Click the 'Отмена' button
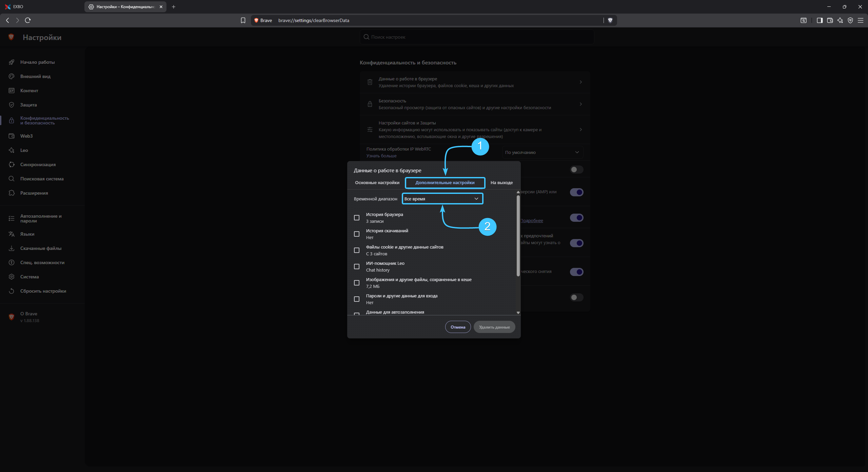This screenshot has width=868, height=472. (458, 327)
